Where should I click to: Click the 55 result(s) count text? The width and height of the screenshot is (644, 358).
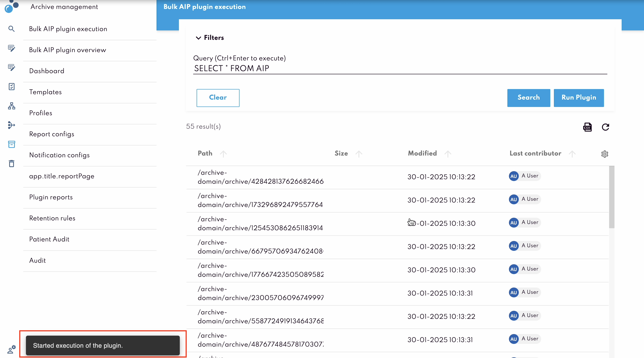point(203,127)
